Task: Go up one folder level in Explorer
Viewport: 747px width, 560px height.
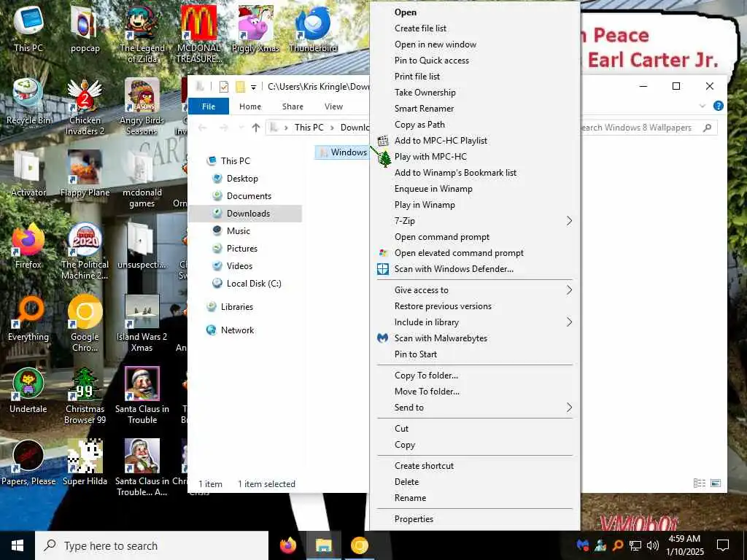Action: click(x=256, y=128)
